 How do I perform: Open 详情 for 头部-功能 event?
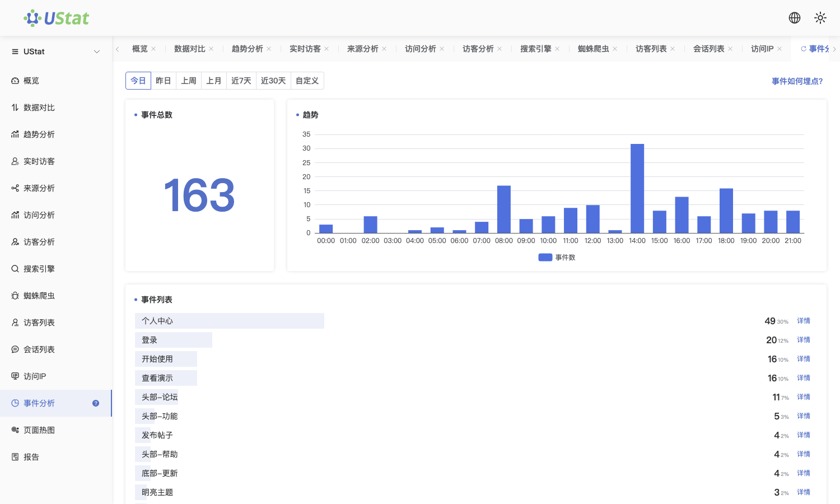804,416
